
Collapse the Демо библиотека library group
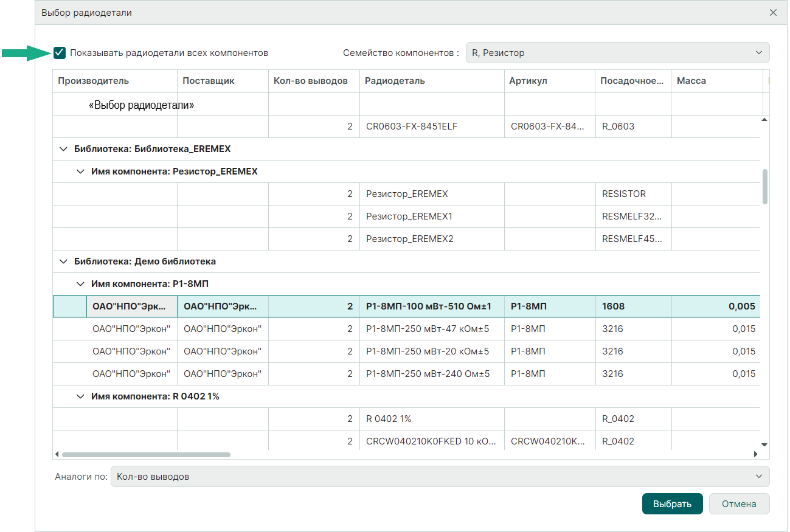[63, 261]
